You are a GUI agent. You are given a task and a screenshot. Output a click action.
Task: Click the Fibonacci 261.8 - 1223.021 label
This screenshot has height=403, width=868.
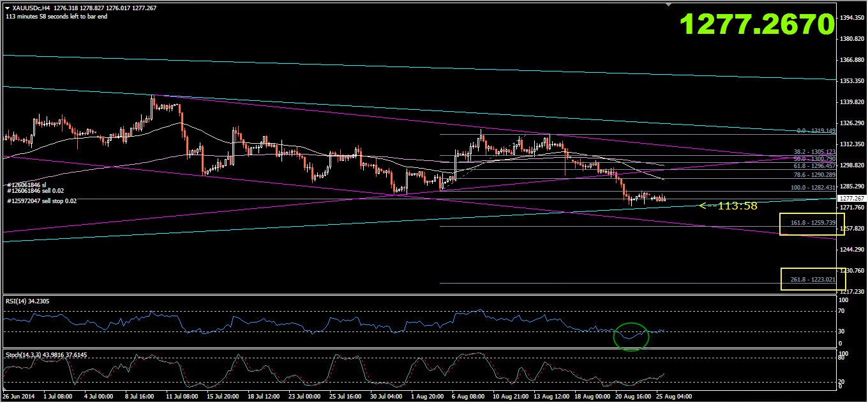[x=812, y=280]
